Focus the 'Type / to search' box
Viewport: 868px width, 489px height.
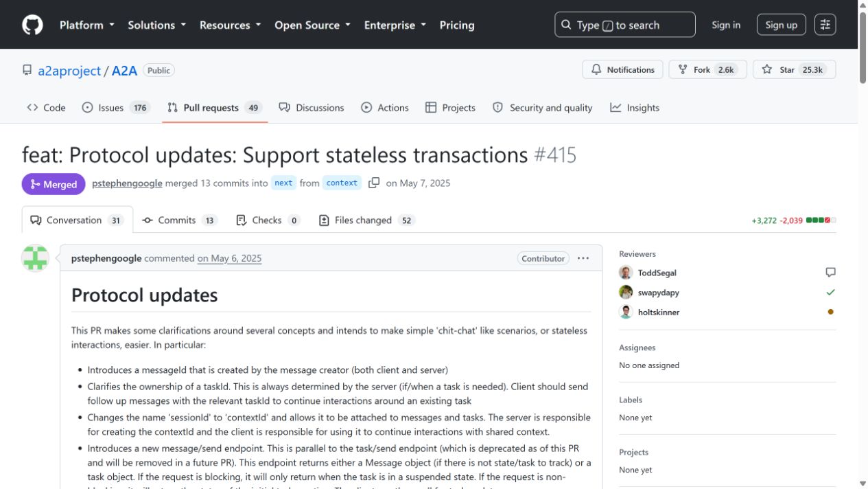pyautogui.click(x=624, y=25)
